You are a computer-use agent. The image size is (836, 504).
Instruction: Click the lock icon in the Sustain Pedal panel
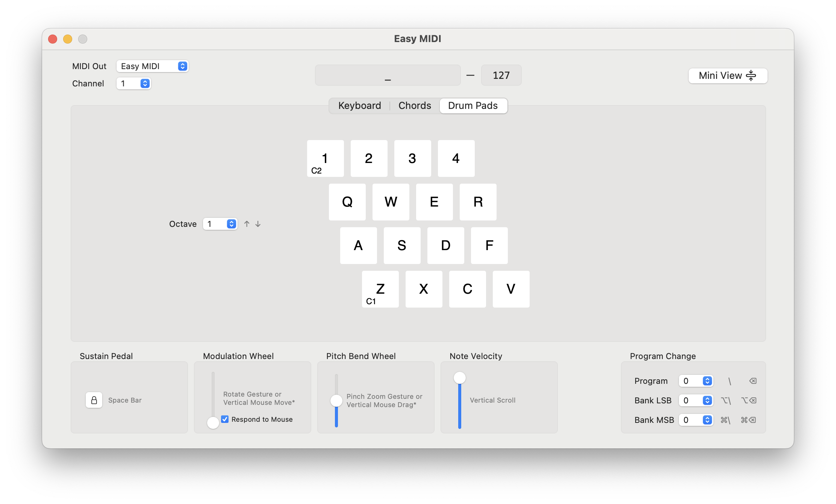tap(94, 400)
